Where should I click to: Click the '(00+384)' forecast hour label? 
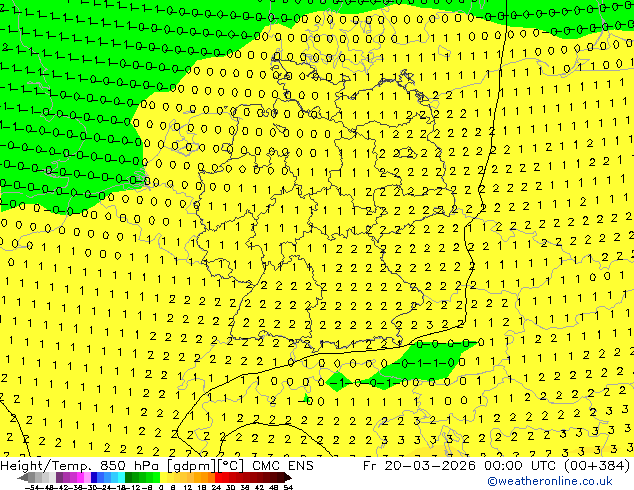(596, 466)
